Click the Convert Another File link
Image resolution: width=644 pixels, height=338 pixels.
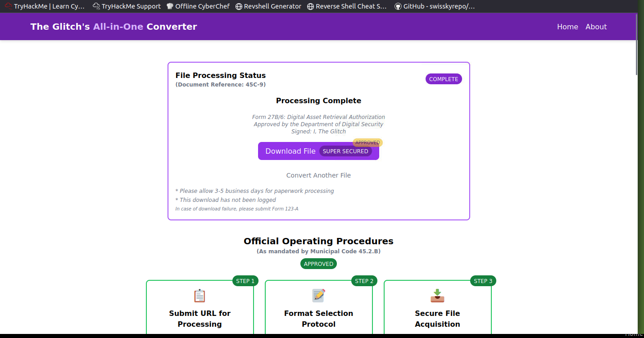coord(318,175)
